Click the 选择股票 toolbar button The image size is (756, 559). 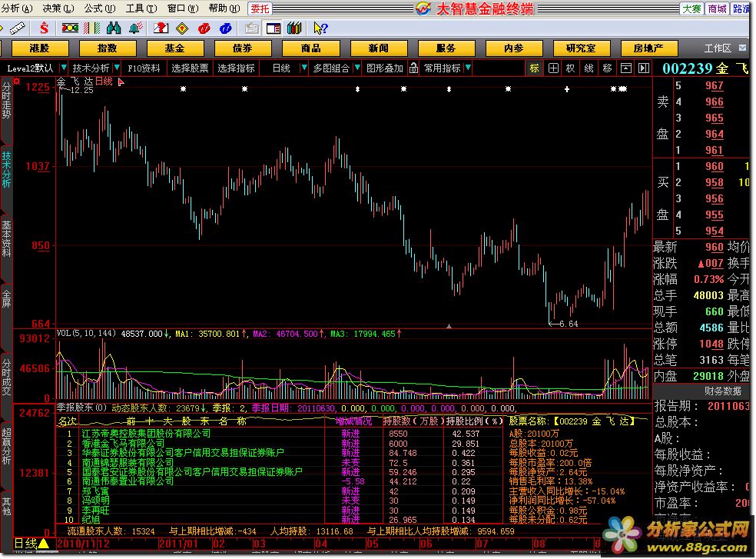pyautogui.click(x=190, y=68)
